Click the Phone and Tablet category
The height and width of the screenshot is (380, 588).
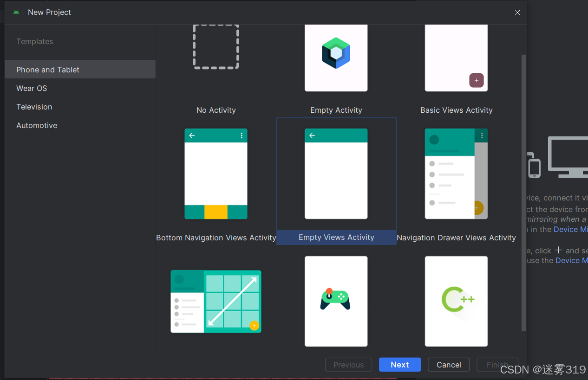point(48,69)
